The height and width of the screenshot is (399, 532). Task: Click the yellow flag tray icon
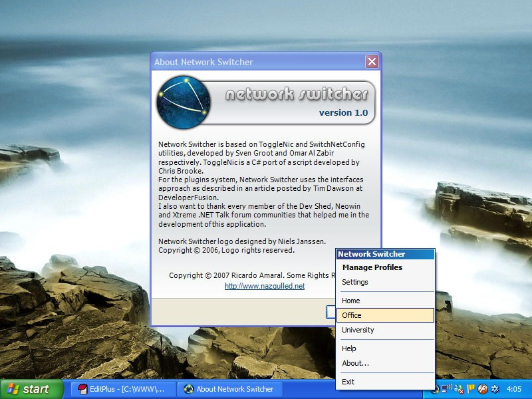coord(471,388)
